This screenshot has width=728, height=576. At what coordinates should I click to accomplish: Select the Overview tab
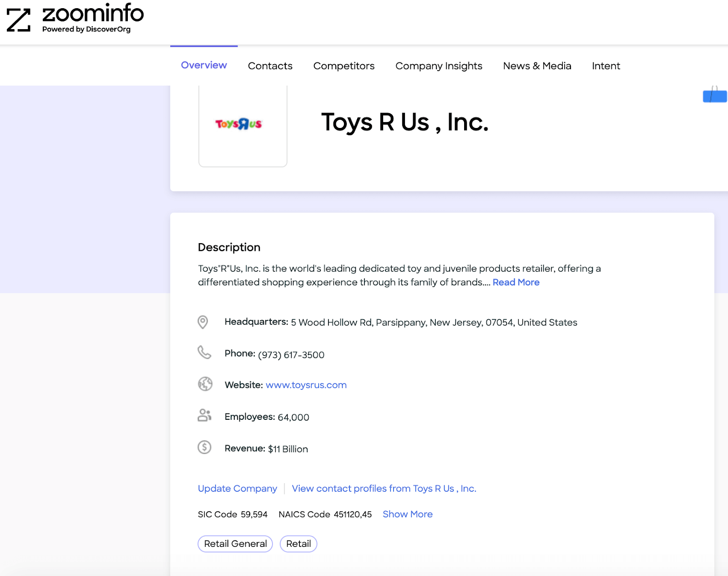click(204, 65)
